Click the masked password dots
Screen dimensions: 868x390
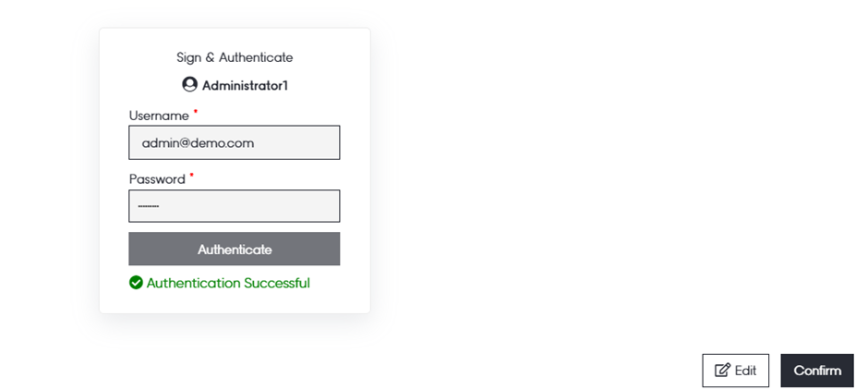[149, 207]
